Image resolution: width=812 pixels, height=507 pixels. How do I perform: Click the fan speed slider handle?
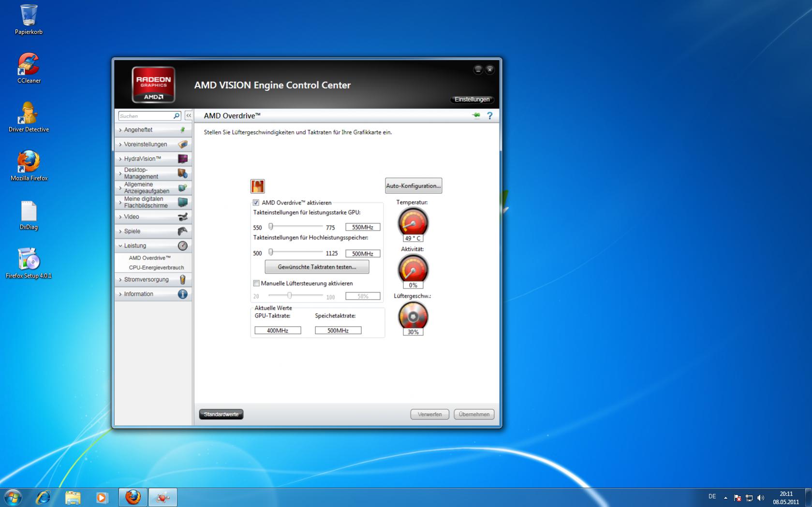(x=289, y=295)
